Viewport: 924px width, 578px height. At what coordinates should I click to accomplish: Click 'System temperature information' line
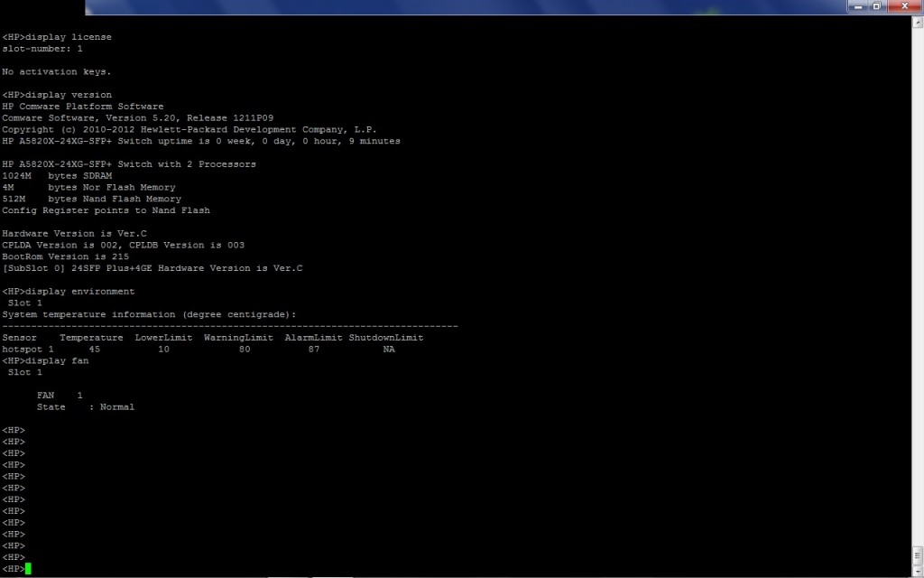coord(149,314)
